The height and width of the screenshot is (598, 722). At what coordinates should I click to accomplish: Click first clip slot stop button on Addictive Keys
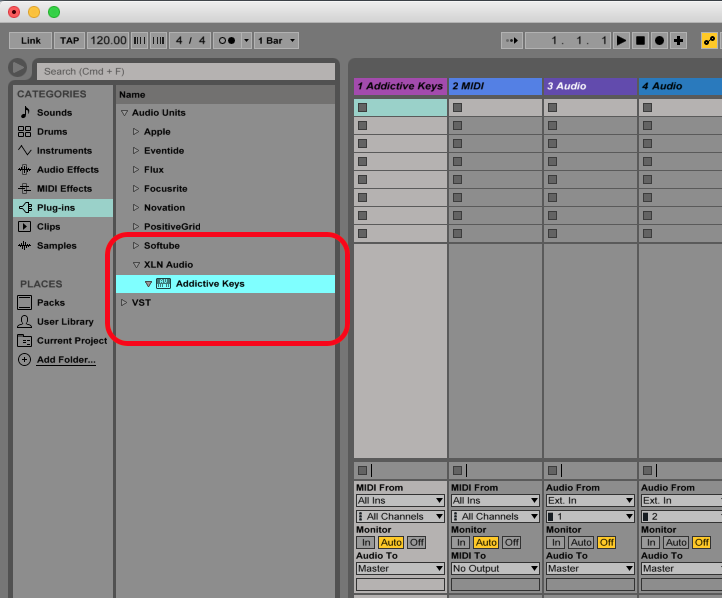(363, 107)
